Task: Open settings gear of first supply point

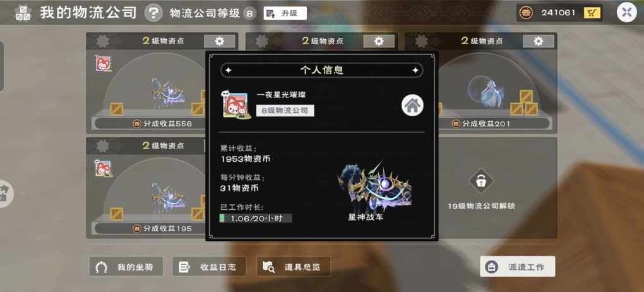Action: (x=220, y=41)
